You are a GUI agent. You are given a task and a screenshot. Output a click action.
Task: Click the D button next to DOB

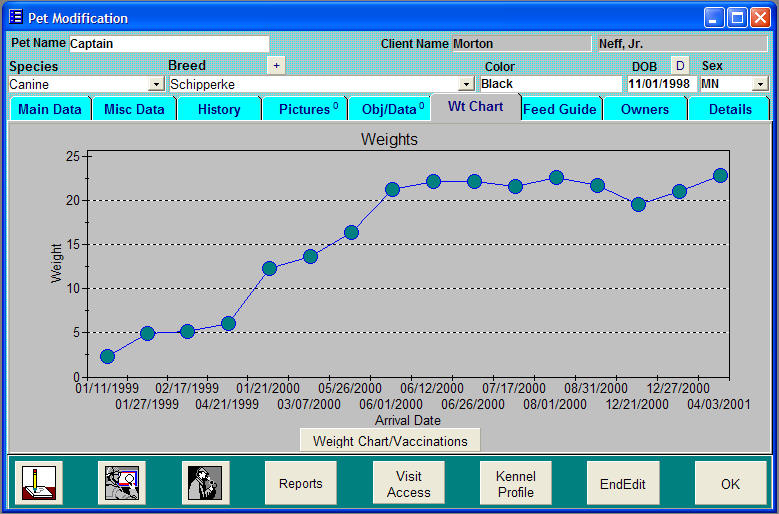pos(679,66)
